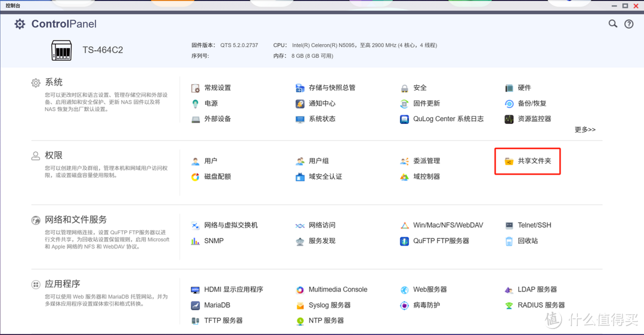The width and height of the screenshot is (644, 335).
Task: Click the ControlPanel gear logo
Action: coord(20,24)
